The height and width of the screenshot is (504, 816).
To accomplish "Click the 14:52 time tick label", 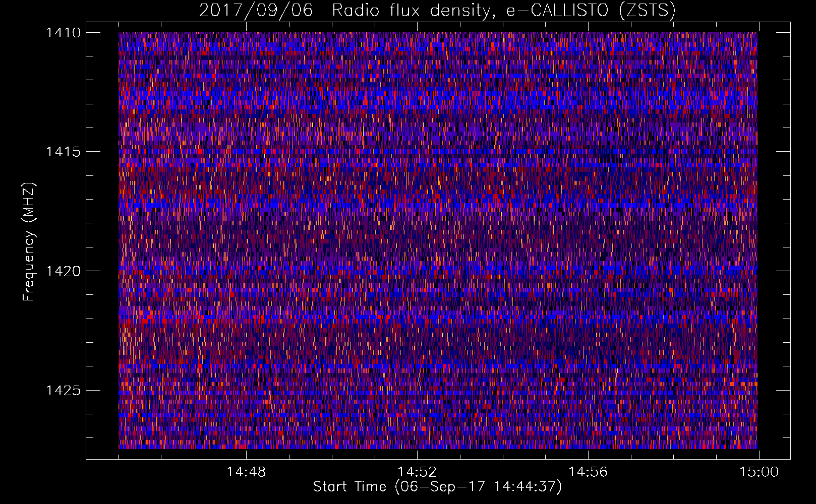I will point(417,472).
